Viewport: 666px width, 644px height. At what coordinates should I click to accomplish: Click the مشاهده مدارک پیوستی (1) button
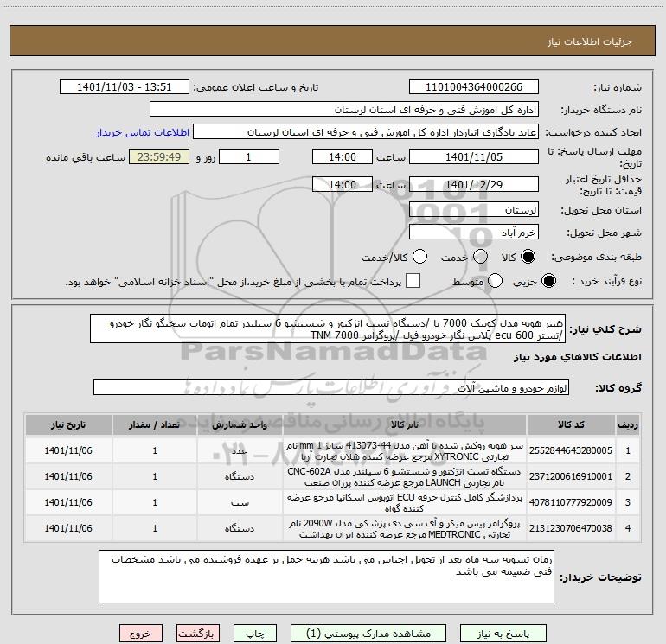pyautogui.click(x=368, y=634)
